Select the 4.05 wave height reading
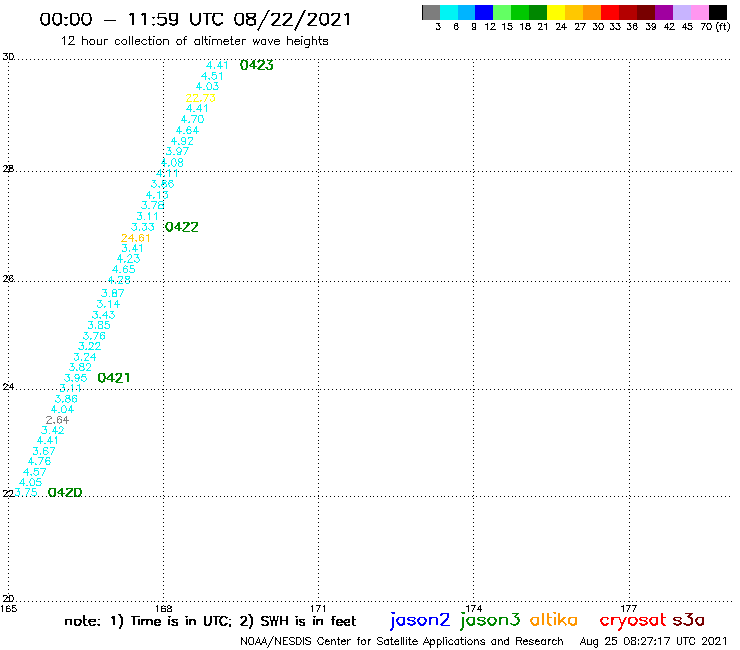Screen dimensions: 740x650 30,482
